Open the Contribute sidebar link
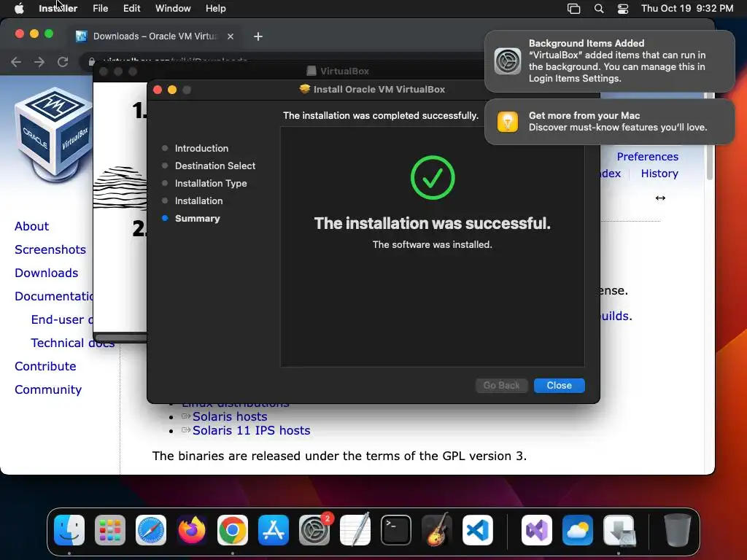This screenshot has height=560, width=747. pyautogui.click(x=45, y=366)
